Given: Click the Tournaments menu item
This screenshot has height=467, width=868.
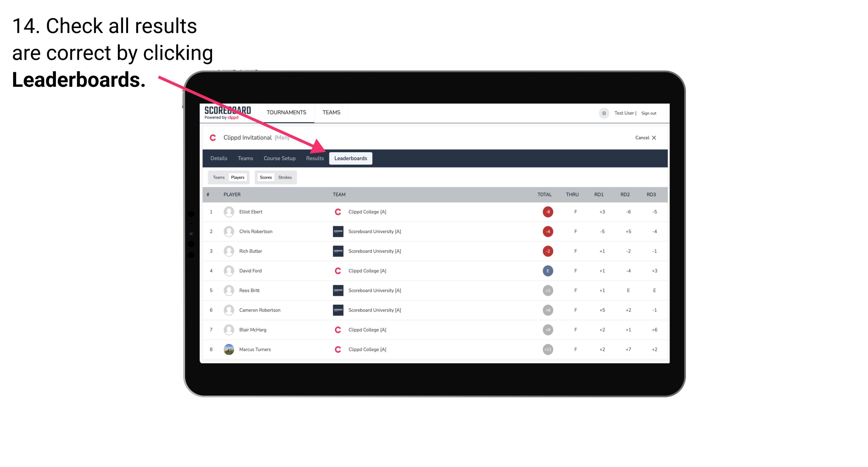Looking at the screenshot, I should [286, 112].
